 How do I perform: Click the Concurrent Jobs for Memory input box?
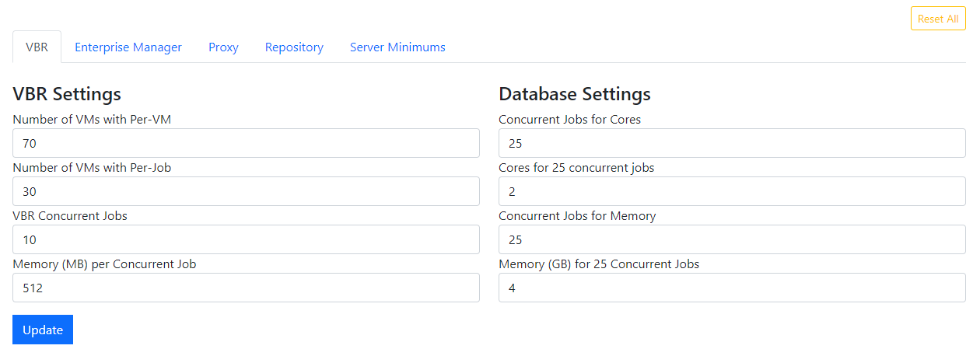click(x=731, y=239)
